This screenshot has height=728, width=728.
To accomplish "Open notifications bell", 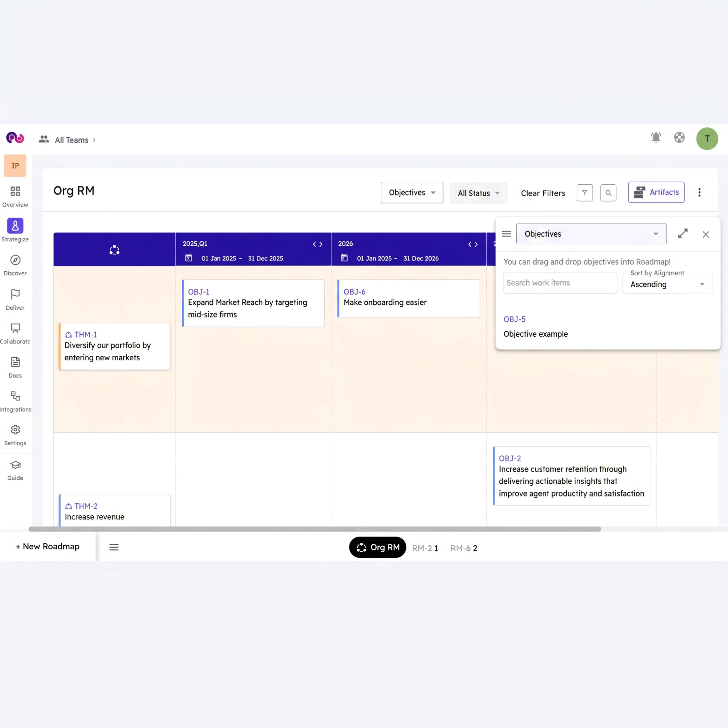I will pos(656,138).
